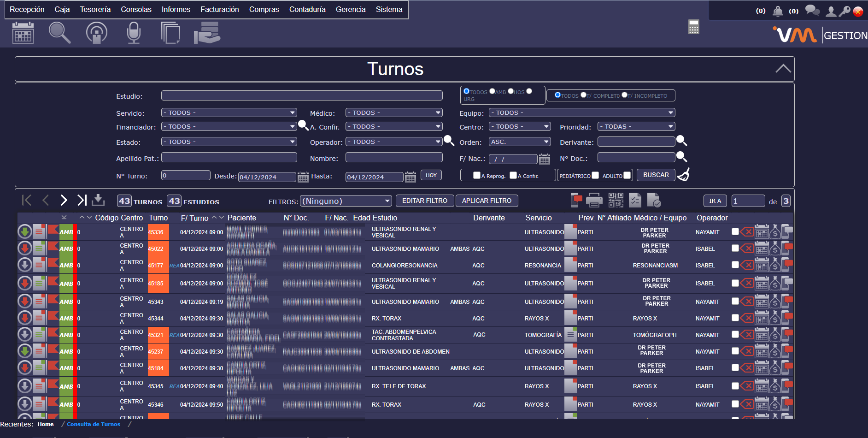868x438 pixels.
Task: Open the Orden ASC. dropdown
Action: 520,142
